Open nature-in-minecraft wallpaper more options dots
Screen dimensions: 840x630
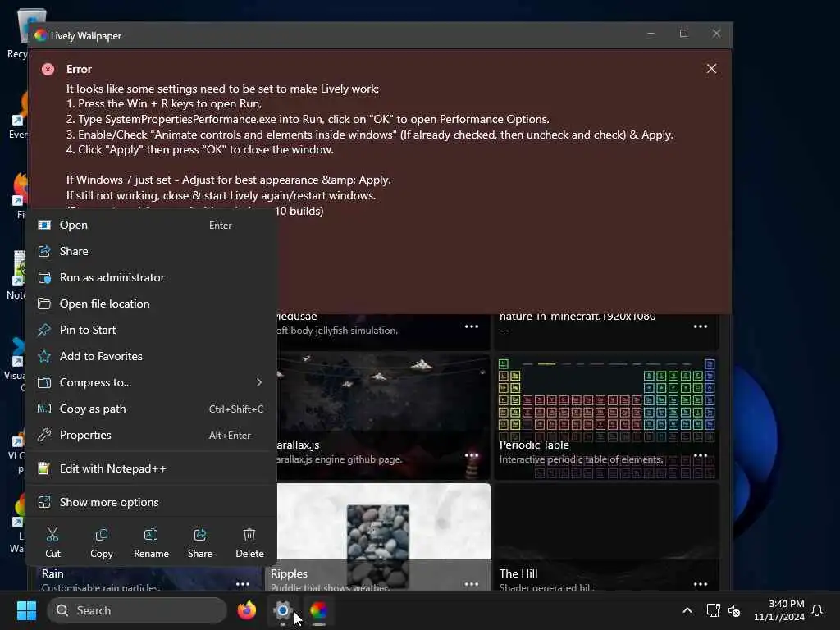701,326
